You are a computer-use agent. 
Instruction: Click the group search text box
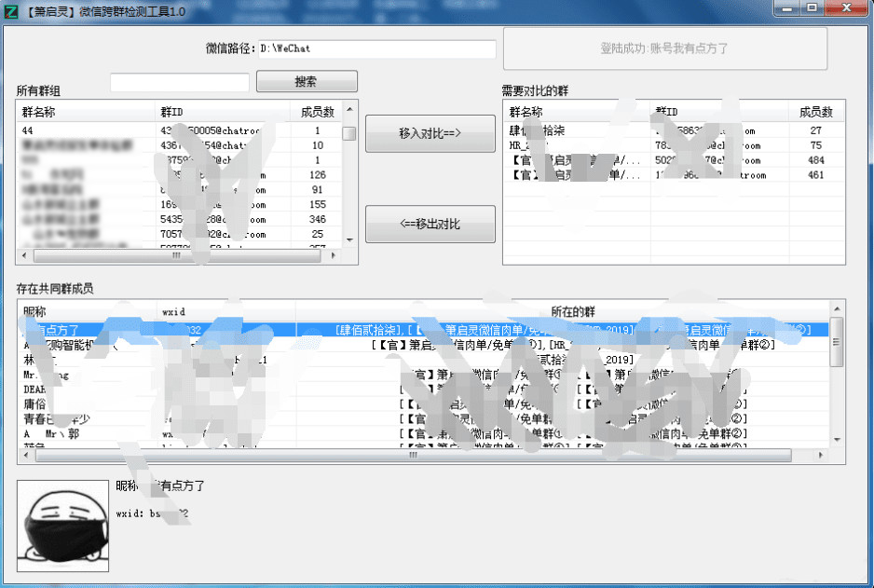point(179,82)
